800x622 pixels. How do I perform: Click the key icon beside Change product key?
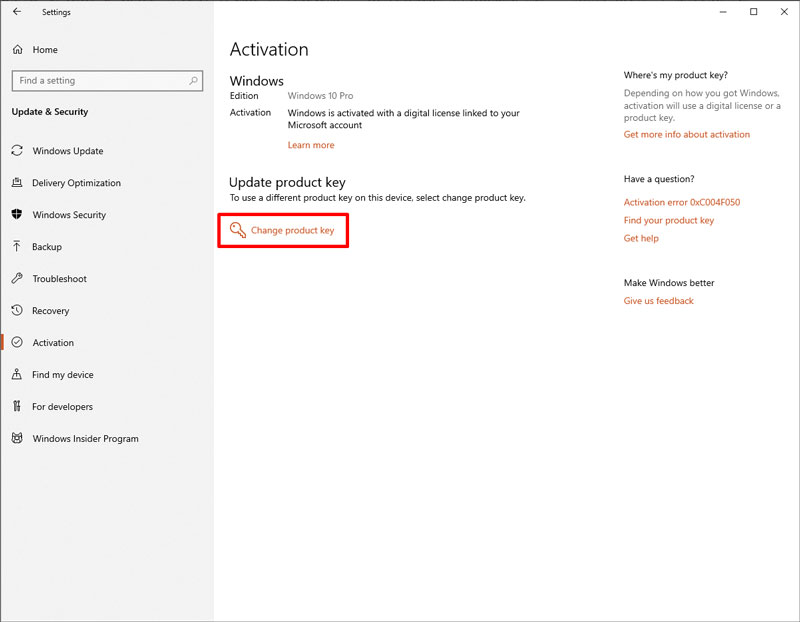[237, 230]
